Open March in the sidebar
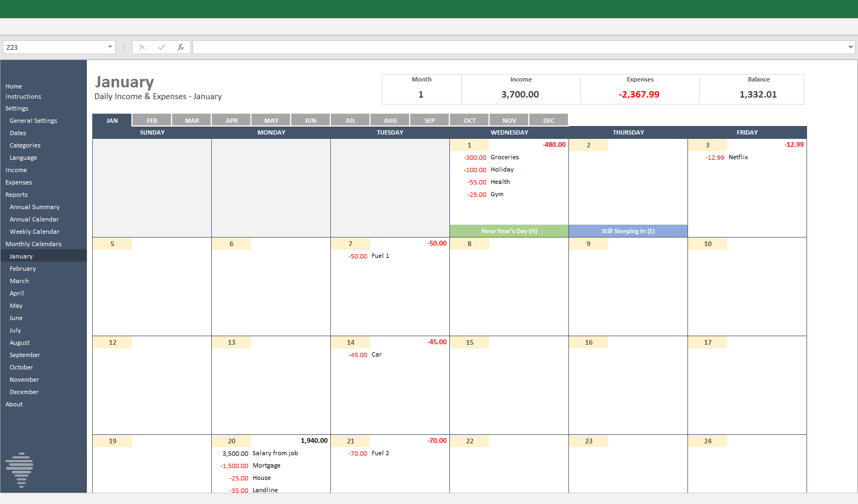This screenshot has width=858, height=504. point(19,281)
